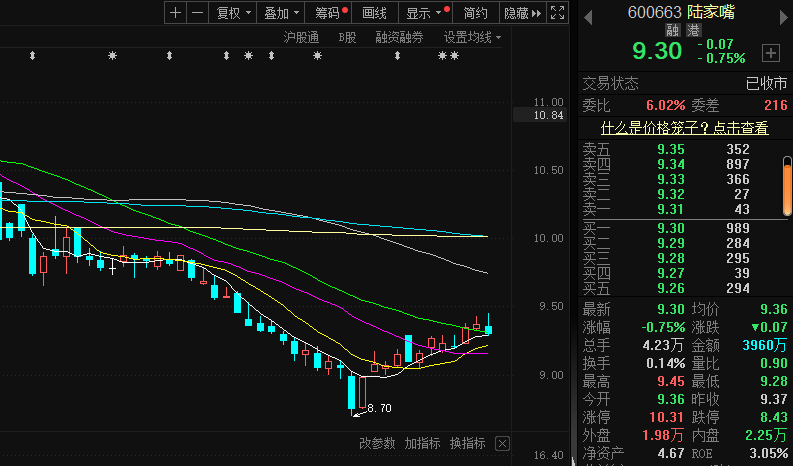This screenshot has height=466, width=793.
Task: Click the 8.70 low price marker
Action: 379,409
